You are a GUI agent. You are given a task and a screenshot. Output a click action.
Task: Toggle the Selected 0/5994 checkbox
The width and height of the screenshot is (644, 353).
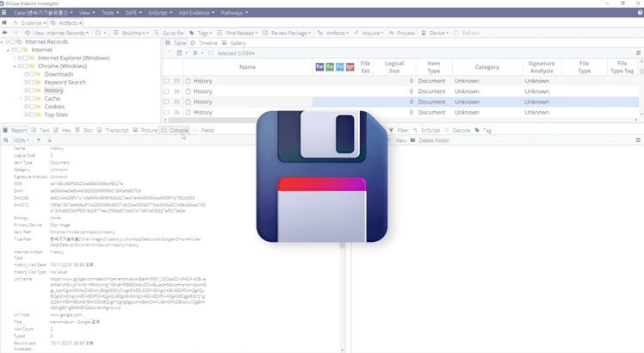211,53
